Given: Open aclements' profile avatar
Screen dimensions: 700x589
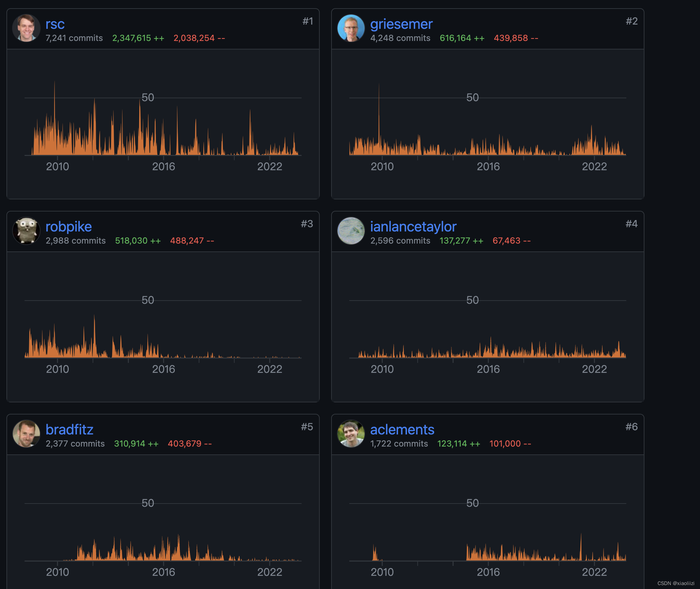Looking at the screenshot, I should coord(351,434).
